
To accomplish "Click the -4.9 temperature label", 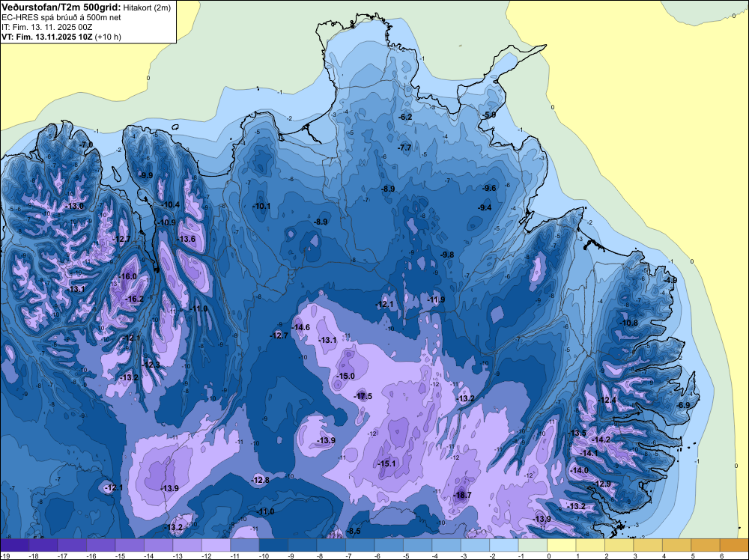I will point(670,280).
